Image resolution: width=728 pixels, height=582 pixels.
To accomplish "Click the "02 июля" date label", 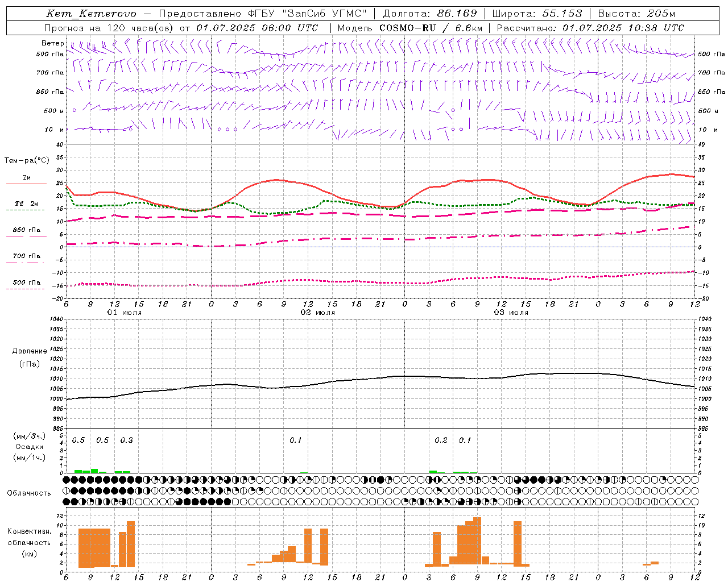I will [x=318, y=313].
